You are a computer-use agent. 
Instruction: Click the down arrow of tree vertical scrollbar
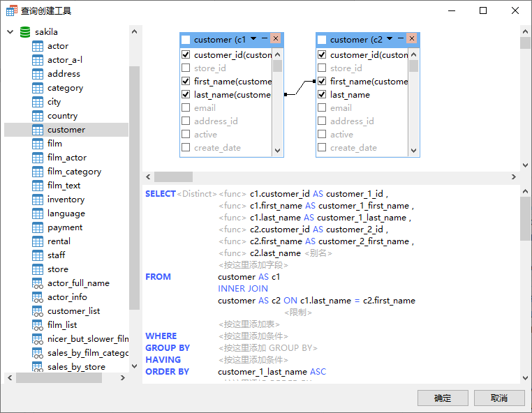[134, 366]
